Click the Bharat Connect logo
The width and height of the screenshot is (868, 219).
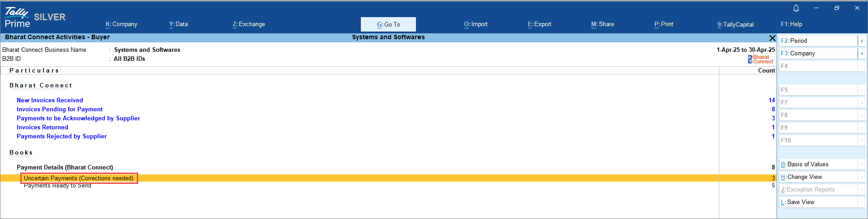(761, 59)
